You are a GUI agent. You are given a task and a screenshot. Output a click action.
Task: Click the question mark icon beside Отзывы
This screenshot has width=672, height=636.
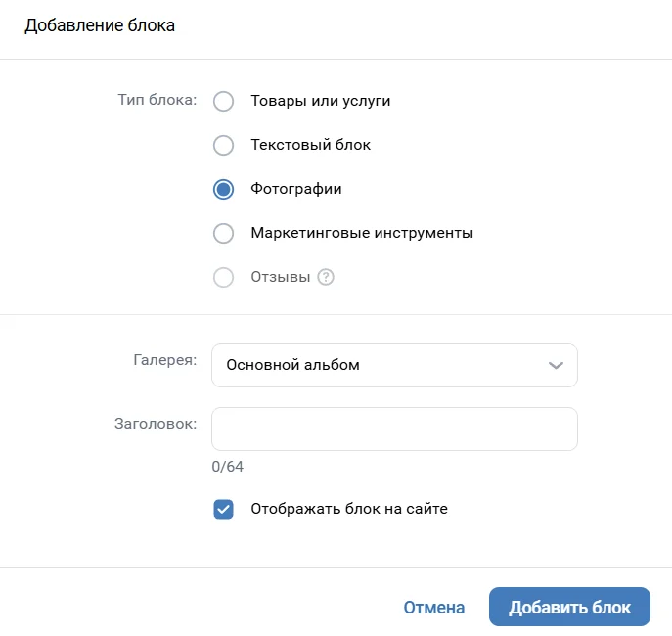326,277
